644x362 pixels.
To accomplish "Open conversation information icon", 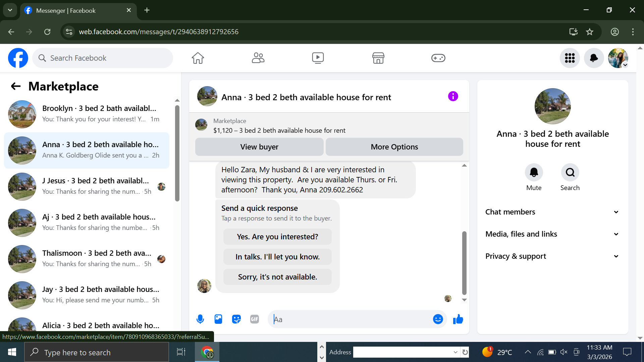I will click(x=453, y=97).
